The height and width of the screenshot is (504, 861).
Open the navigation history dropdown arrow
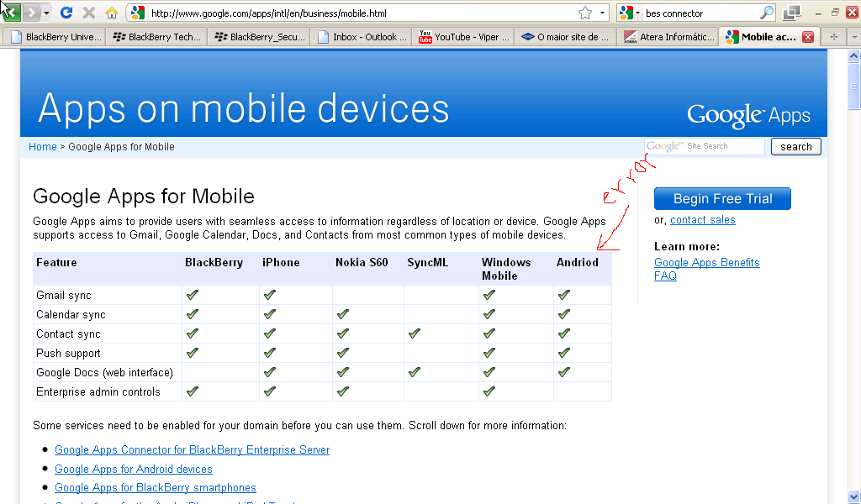tap(47, 13)
